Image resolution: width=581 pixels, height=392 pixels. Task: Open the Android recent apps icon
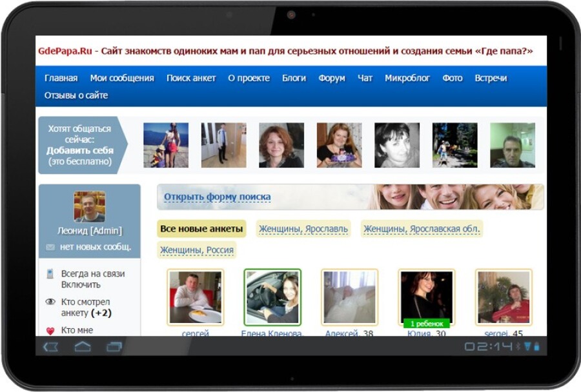point(114,347)
